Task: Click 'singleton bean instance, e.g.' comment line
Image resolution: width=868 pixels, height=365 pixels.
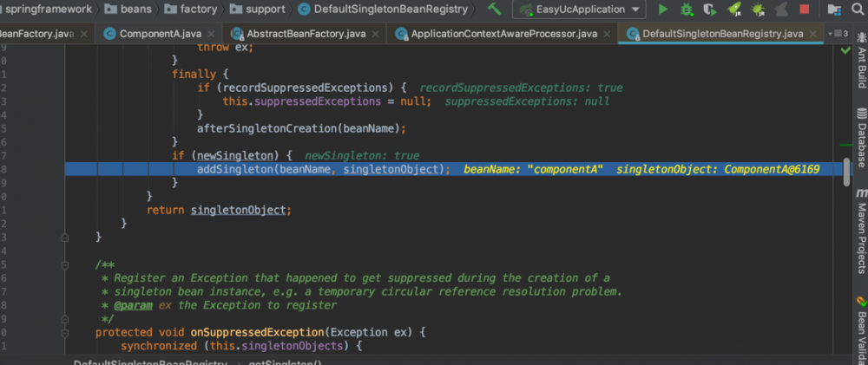Action: [x=363, y=291]
